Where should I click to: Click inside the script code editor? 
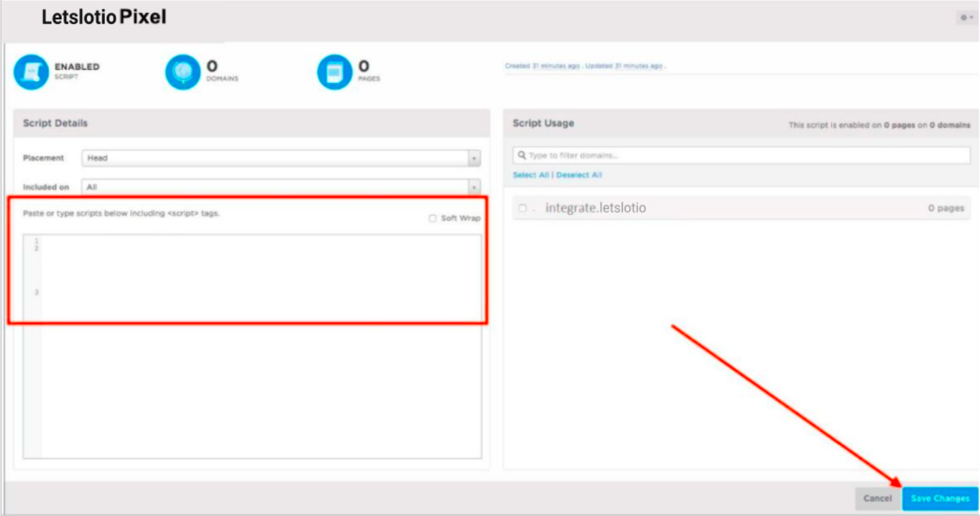pyautogui.click(x=252, y=346)
